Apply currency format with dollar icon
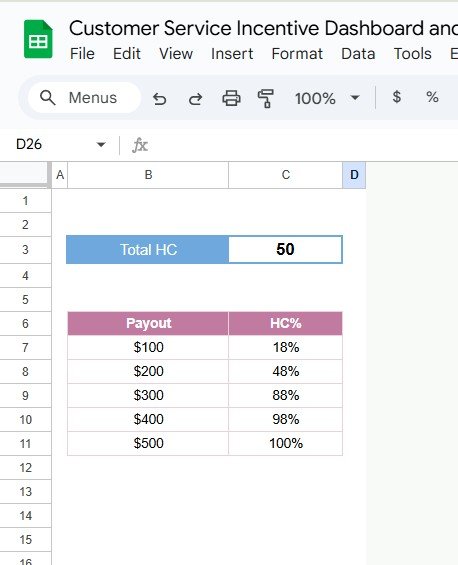This screenshot has width=458, height=565. pos(396,97)
